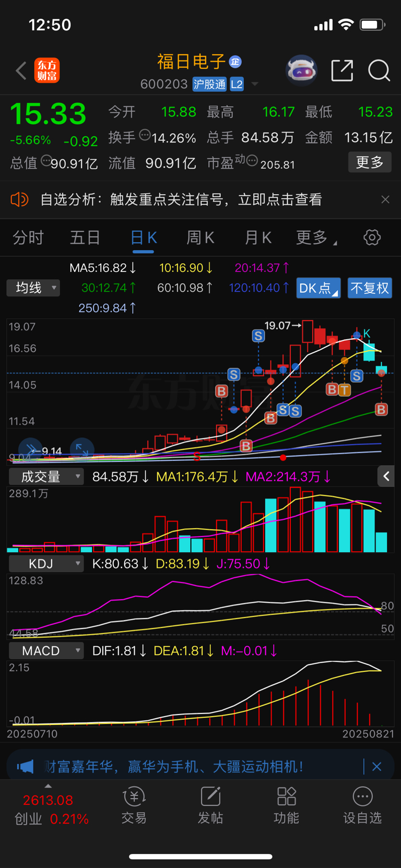
Task: Tap the 沪股通 badge
Action: point(209,84)
